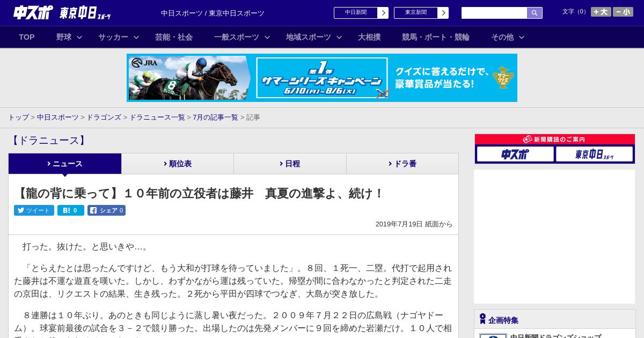Click ドラゴンズショップ thumbnail image
644x338 pixels.
pos(493,336)
